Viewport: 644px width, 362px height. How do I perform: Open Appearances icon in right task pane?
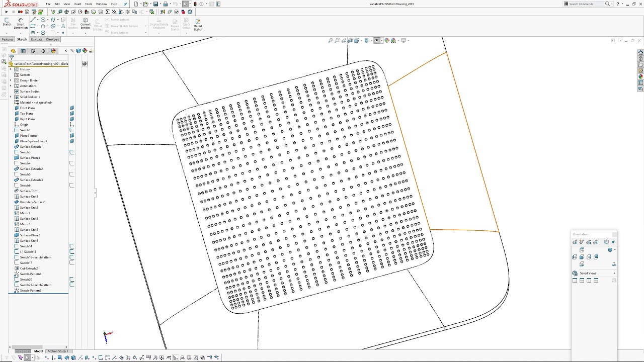[640, 77]
